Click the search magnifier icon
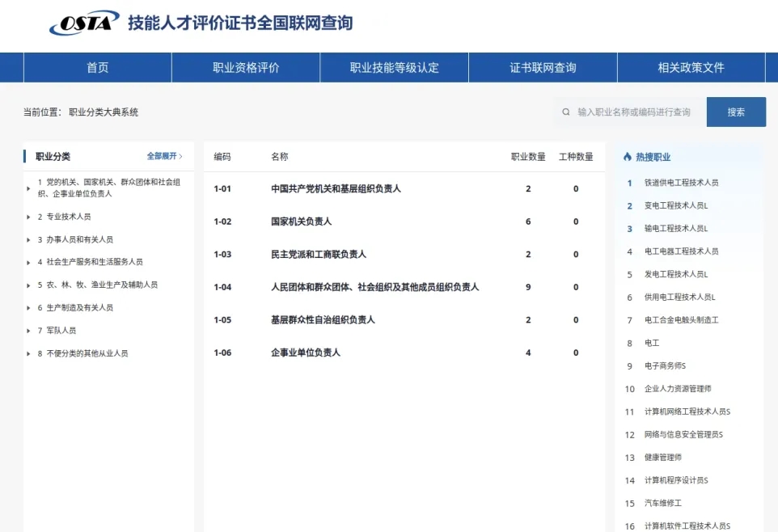 (x=566, y=112)
